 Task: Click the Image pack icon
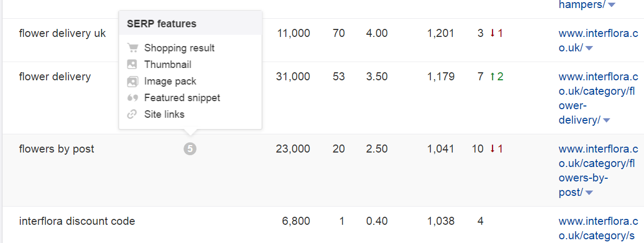tap(132, 81)
